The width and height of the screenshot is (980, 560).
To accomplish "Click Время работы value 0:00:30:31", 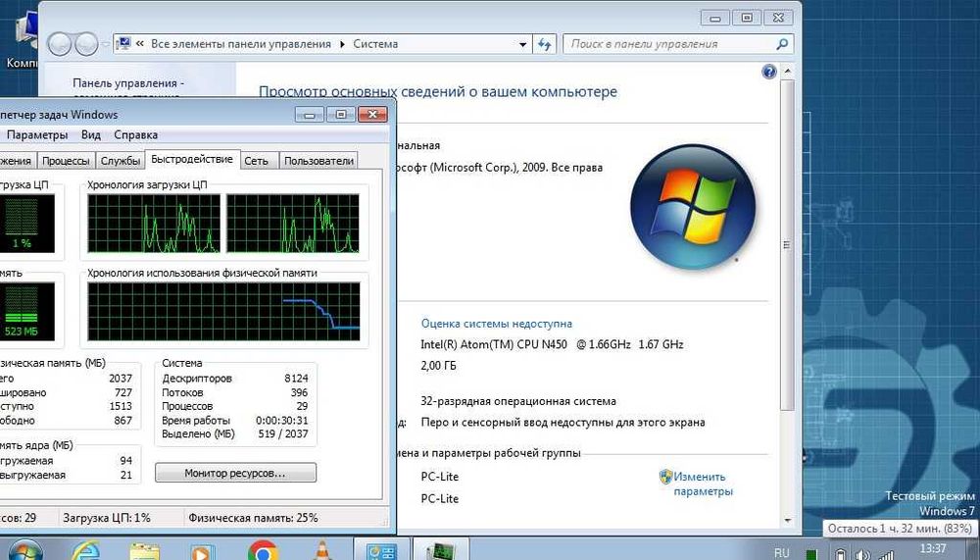I will point(281,421).
